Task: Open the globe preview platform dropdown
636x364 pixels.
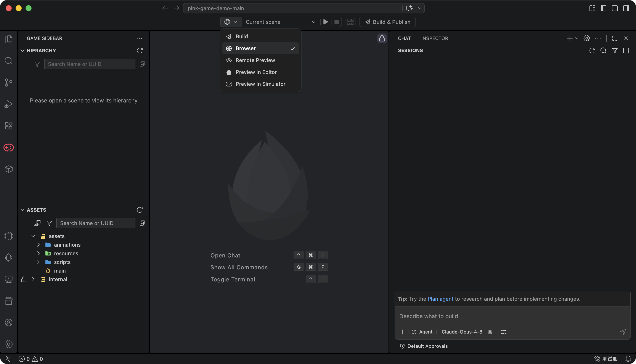Action: point(231,22)
